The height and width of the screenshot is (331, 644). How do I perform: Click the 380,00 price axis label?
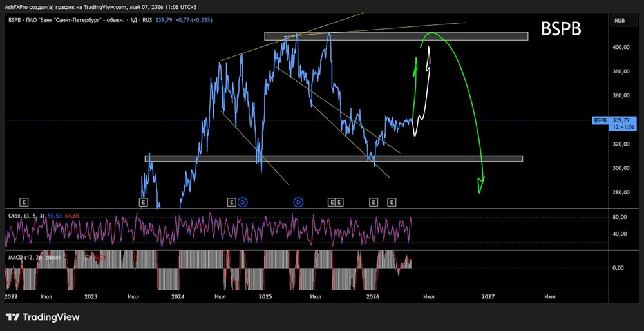[621, 71]
